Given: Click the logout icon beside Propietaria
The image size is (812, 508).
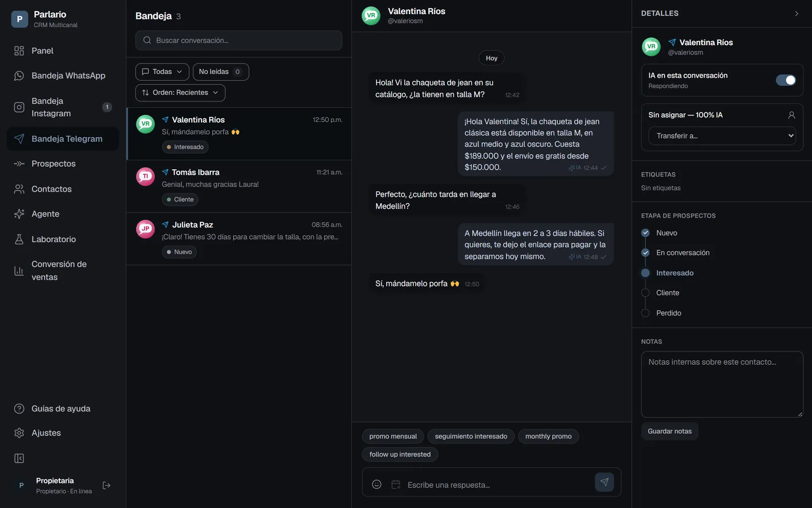Looking at the screenshot, I should point(107,485).
